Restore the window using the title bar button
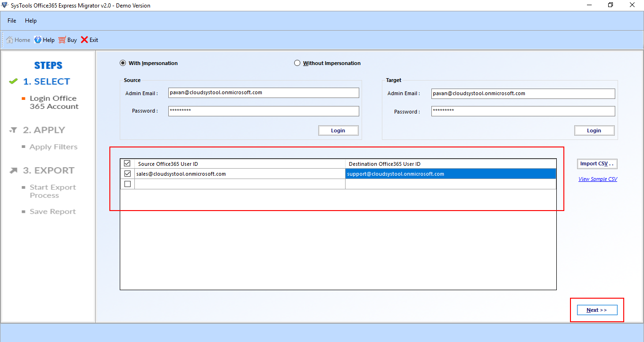The width and height of the screenshot is (644, 342). point(611,5)
